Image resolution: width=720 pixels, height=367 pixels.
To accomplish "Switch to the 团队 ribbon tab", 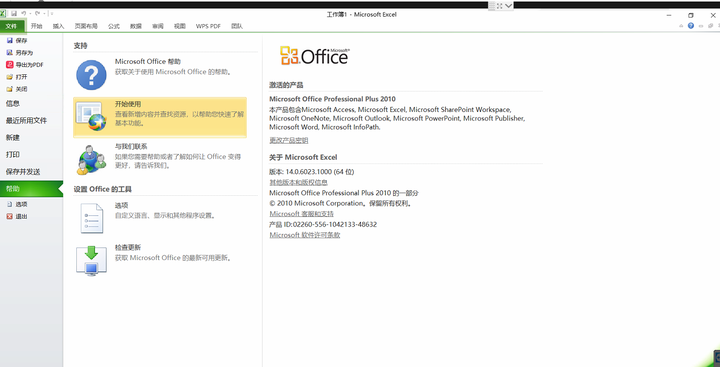I will point(237,26).
